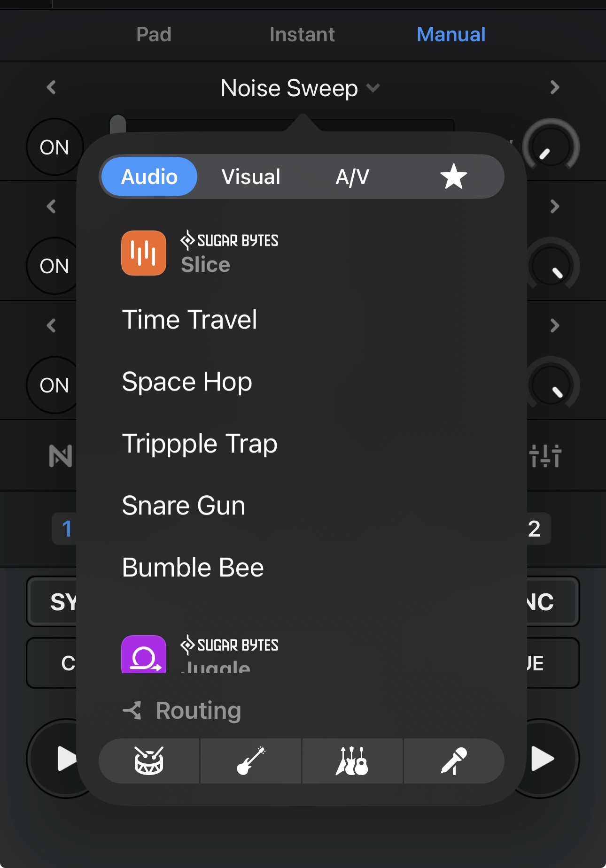Go to next effect with top-right chevron
Image resolution: width=606 pixels, height=868 pixels.
coord(555,87)
